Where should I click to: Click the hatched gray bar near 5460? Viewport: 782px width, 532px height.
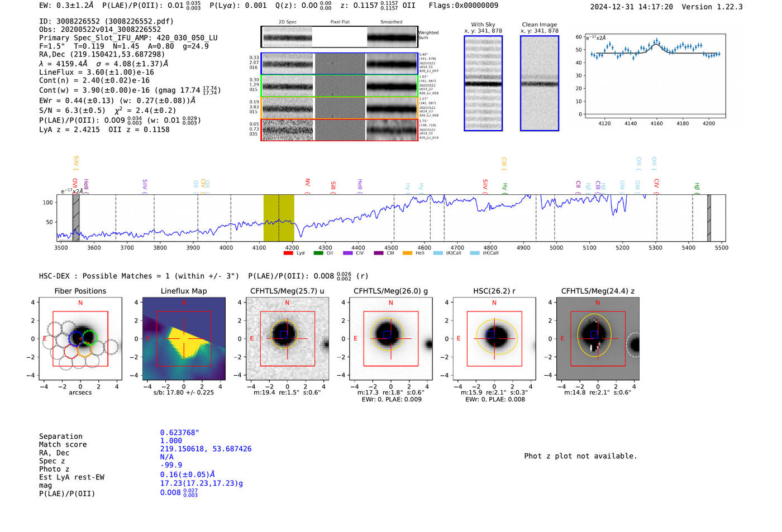click(x=709, y=218)
